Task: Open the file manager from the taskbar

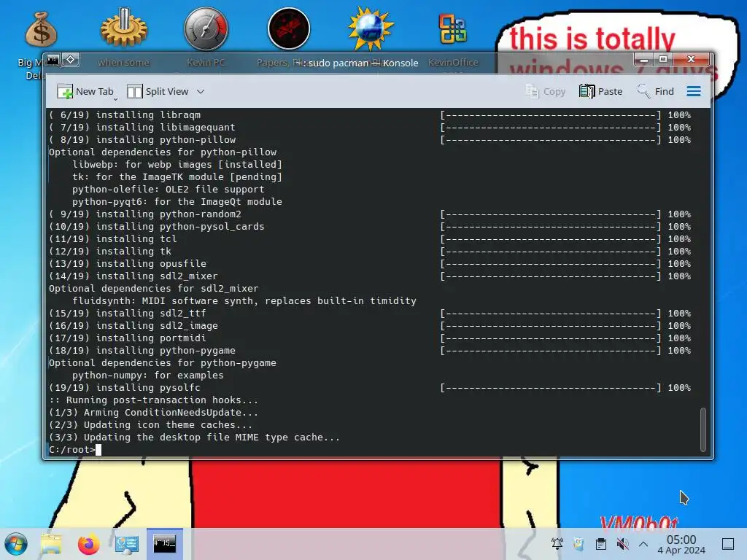Action: click(x=51, y=544)
